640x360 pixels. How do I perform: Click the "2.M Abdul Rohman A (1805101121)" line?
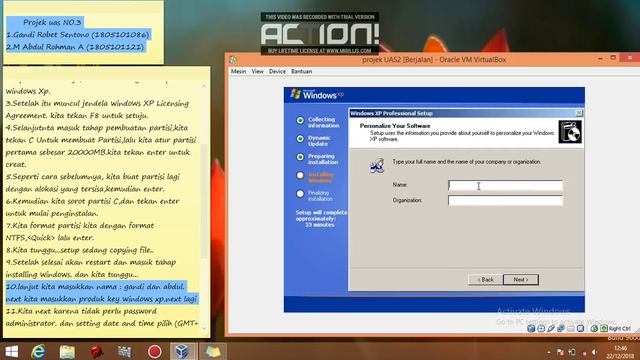(x=75, y=47)
